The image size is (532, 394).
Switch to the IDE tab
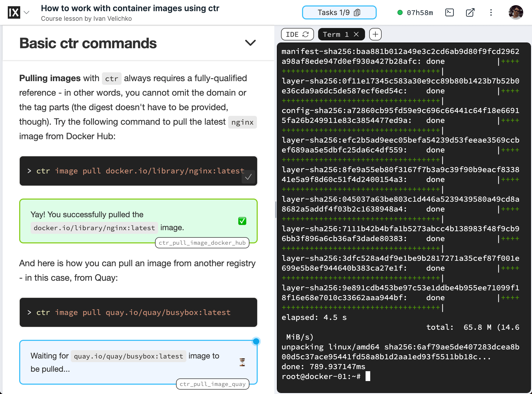[297, 34]
